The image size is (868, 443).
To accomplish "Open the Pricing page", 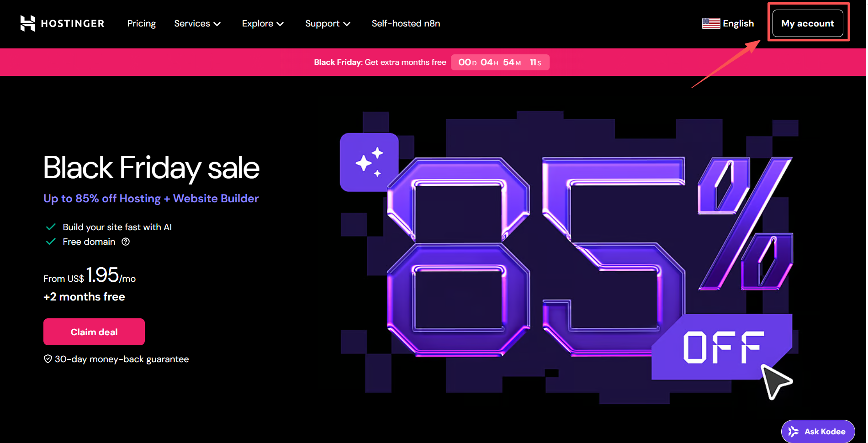I will tap(141, 23).
